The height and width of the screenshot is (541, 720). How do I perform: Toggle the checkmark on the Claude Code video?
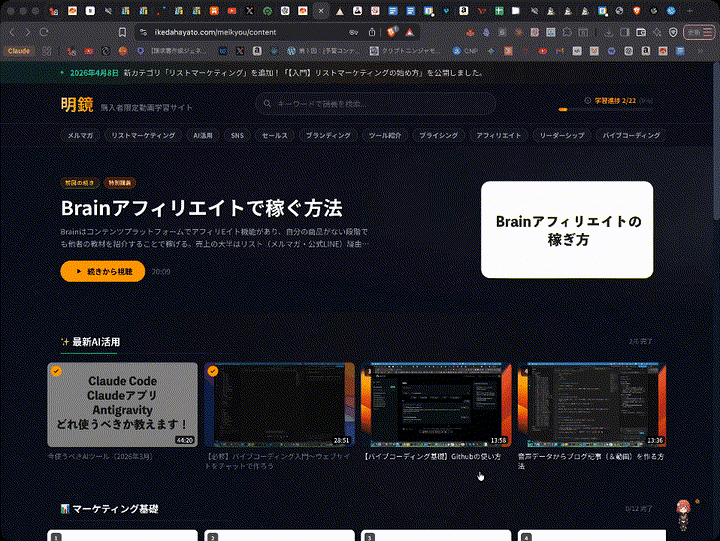(x=56, y=370)
